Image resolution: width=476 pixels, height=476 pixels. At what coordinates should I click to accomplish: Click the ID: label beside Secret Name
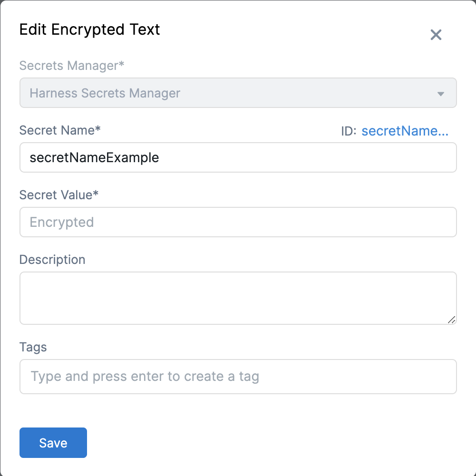349,132
